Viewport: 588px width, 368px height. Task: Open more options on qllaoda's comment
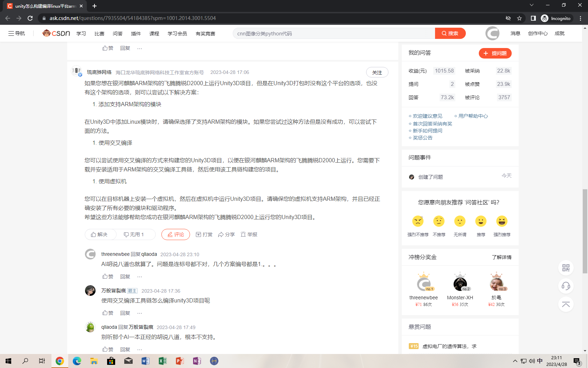click(140, 349)
